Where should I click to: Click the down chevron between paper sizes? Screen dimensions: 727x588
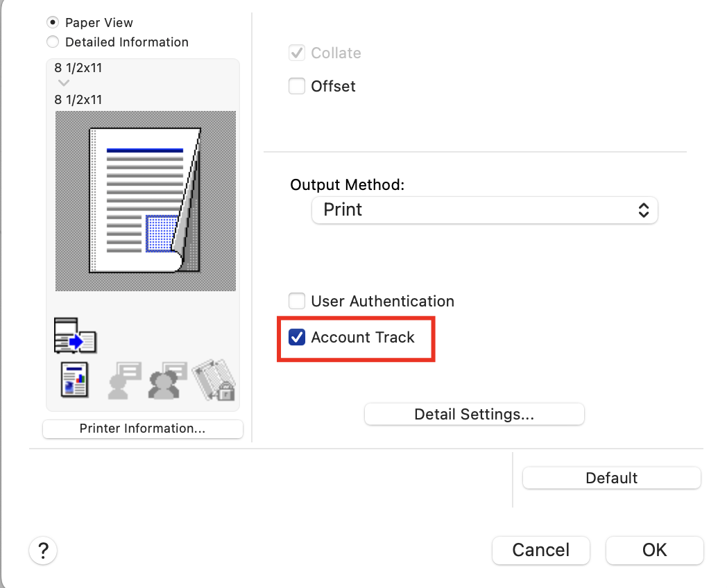click(x=64, y=83)
